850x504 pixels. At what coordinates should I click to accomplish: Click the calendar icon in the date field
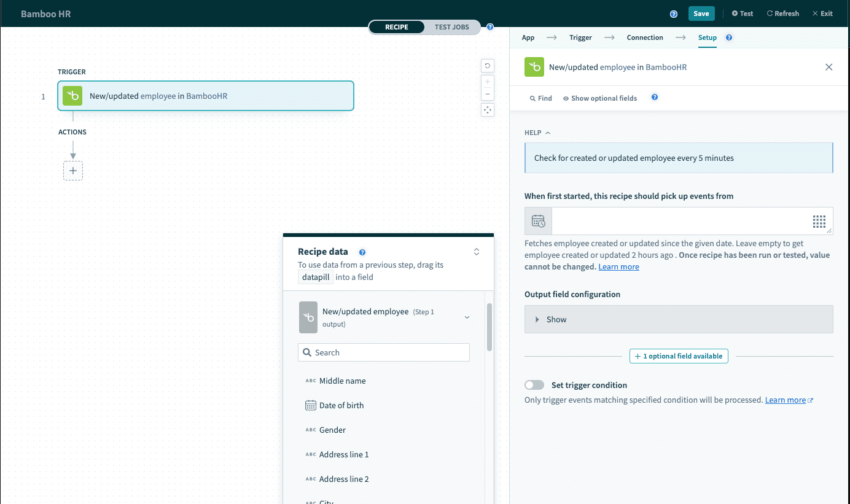tap(538, 221)
